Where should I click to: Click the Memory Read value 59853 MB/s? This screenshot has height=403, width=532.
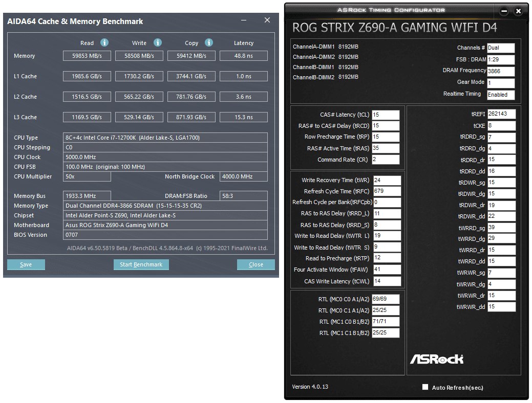(x=87, y=56)
